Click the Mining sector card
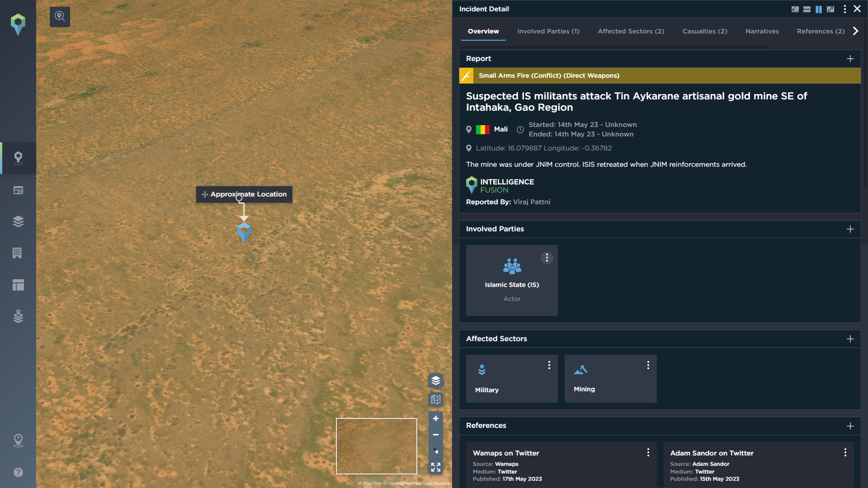This screenshot has height=488, width=868. point(611,379)
